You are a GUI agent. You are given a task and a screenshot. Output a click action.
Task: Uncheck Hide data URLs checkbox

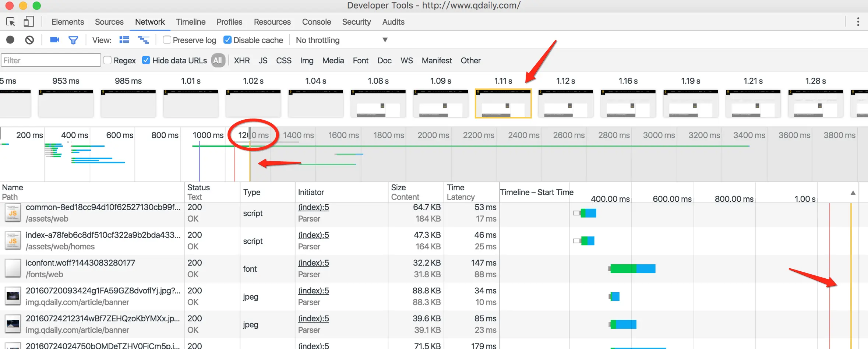pos(146,60)
